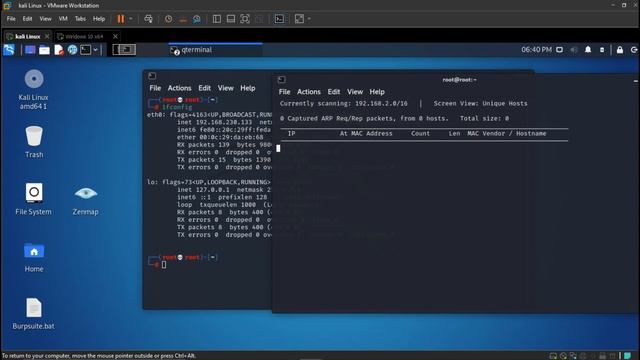Screen dimensions: 640x360
Task: Click the workspace switcher
Action: (124, 50)
